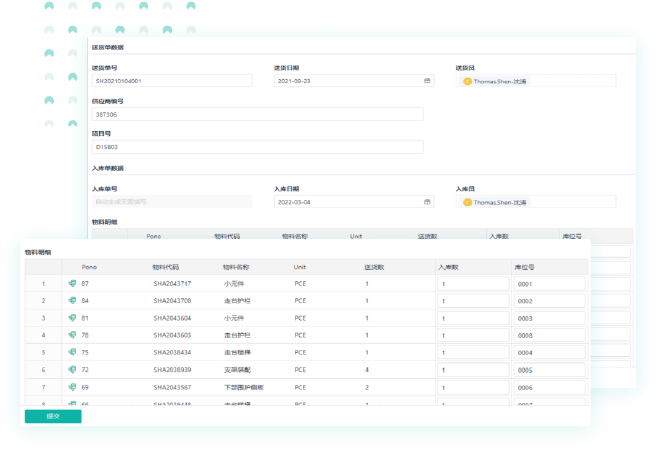Image resolution: width=657 pixels, height=451 pixels.
Task: Click the disabled auto-generated inbound number field
Action: (x=172, y=202)
